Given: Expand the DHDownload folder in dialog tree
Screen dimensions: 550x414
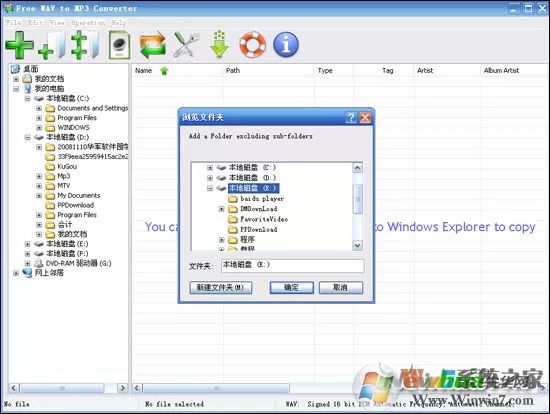Looking at the screenshot, I should pyautogui.click(x=221, y=209).
